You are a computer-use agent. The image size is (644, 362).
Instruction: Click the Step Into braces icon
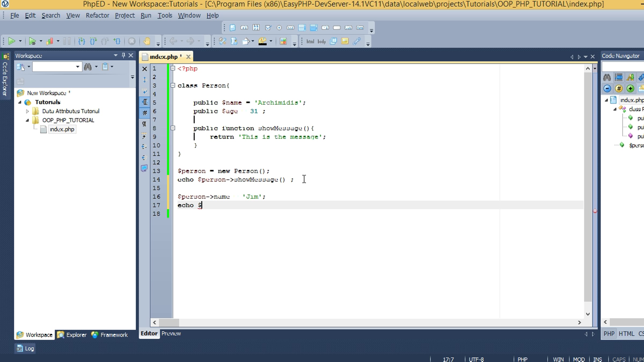click(82, 41)
